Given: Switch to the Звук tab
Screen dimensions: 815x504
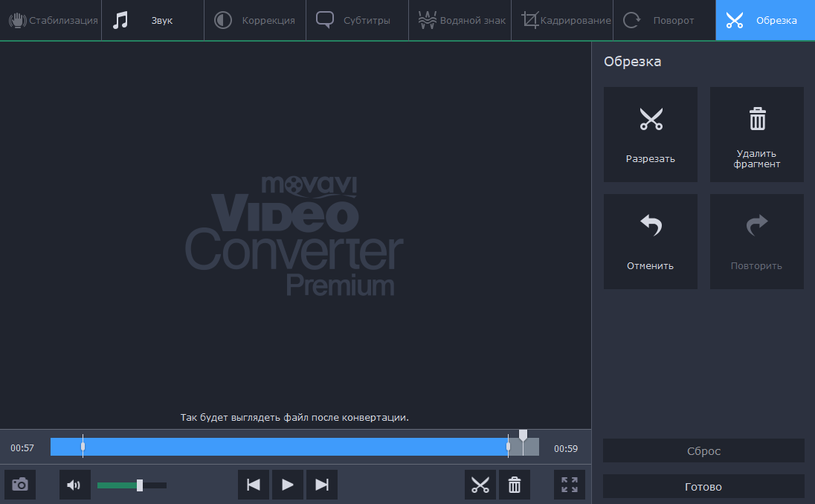Looking at the screenshot, I should [x=152, y=20].
